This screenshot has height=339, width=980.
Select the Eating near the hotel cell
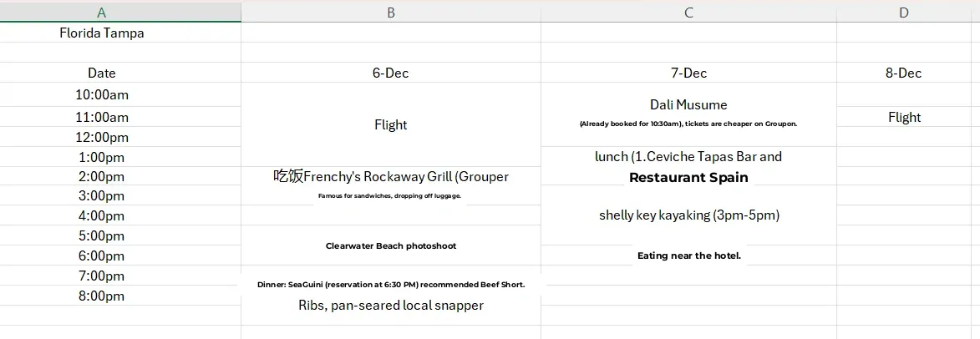coord(688,256)
